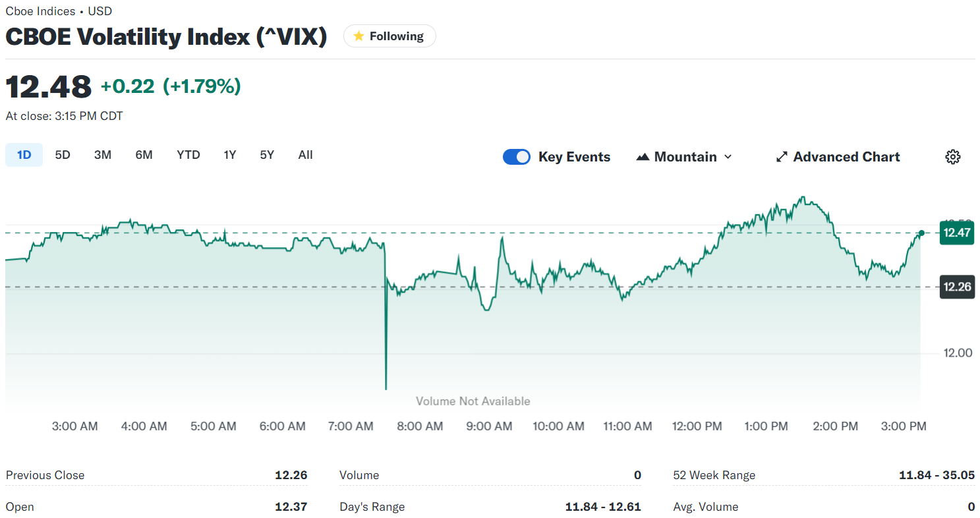Click the 3:00 PM axis label
The width and height of the screenshot is (980, 518).
[x=904, y=426]
